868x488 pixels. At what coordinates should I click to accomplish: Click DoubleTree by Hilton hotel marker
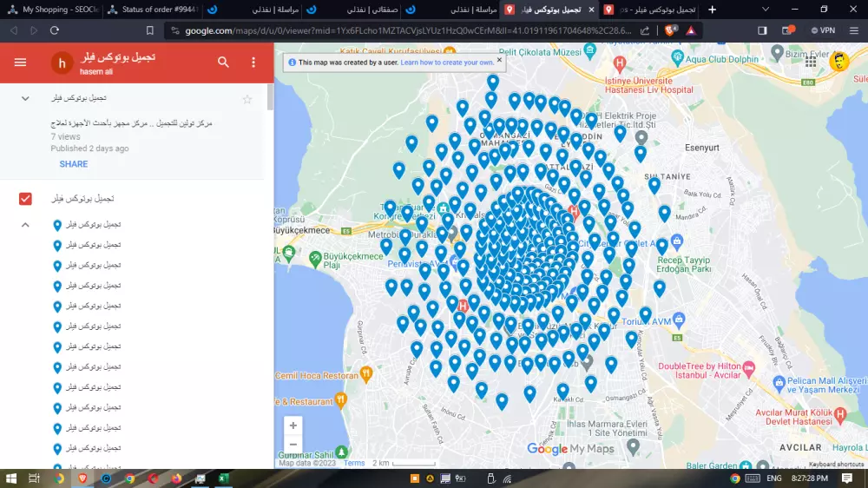[x=748, y=368]
